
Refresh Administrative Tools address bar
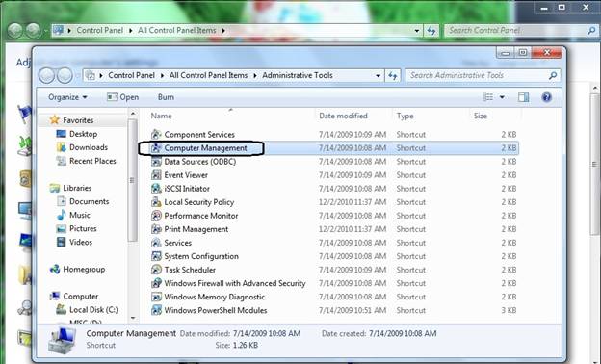[393, 75]
